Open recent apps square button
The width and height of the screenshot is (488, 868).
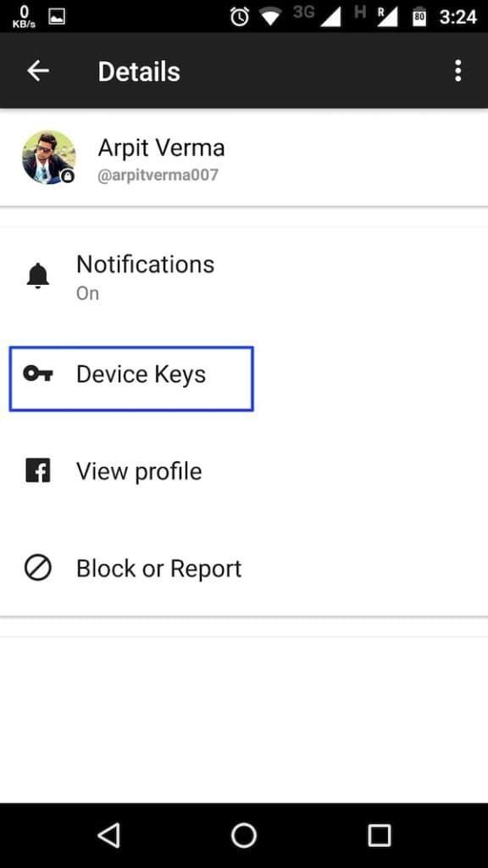pos(380,835)
